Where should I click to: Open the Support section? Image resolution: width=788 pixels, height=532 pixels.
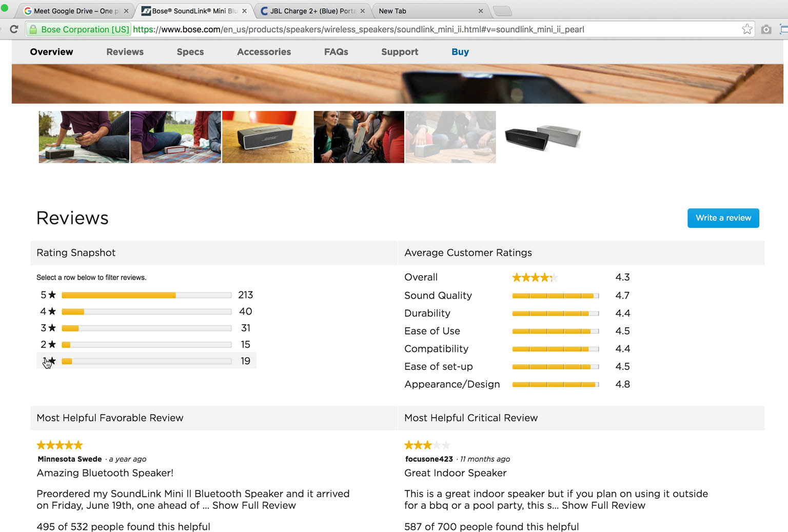(400, 52)
